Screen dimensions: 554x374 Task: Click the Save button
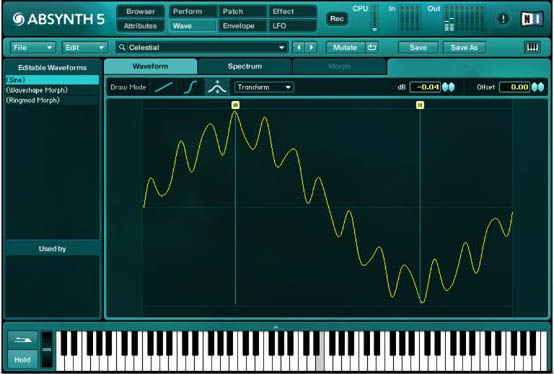point(418,47)
